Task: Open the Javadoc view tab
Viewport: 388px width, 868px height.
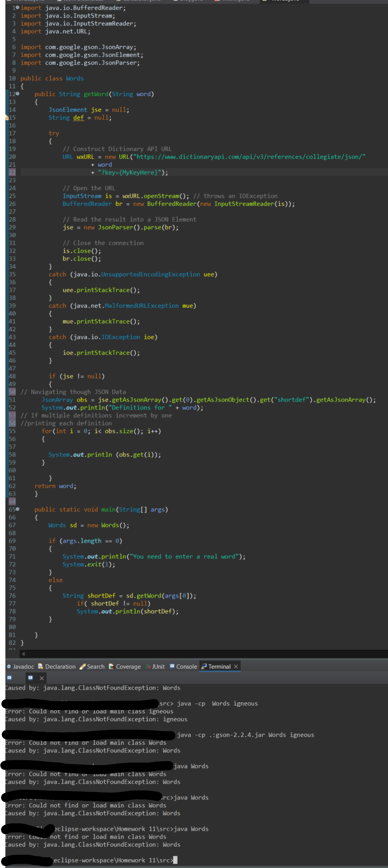Action: (x=20, y=667)
